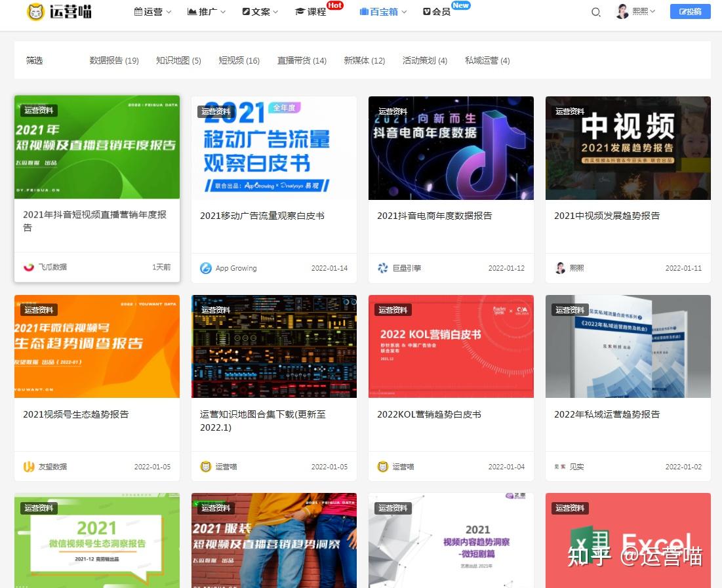Open 2021移动广告流量观察白皮书 title link

(262, 216)
